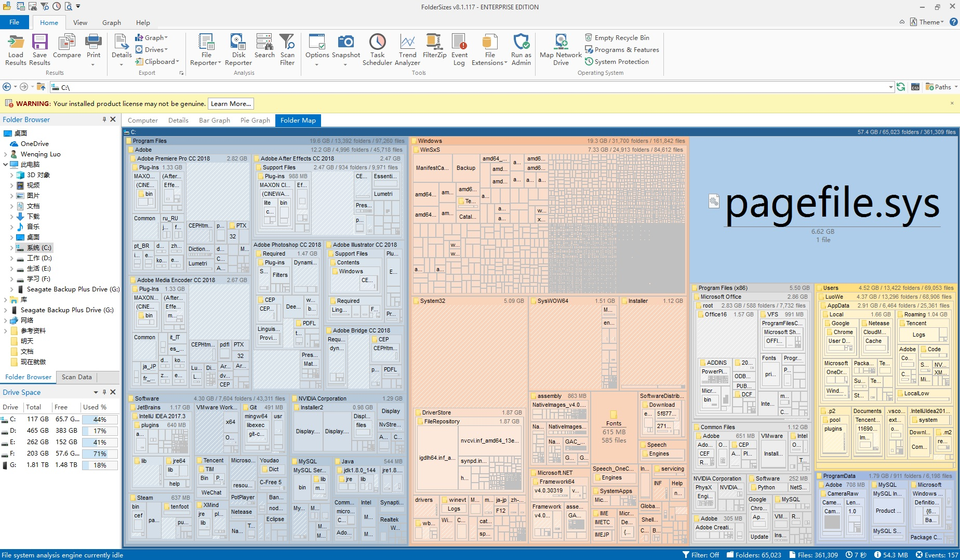Viewport: 960px width, 560px height.
Task: Click the Learn More... button
Action: (x=231, y=103)
